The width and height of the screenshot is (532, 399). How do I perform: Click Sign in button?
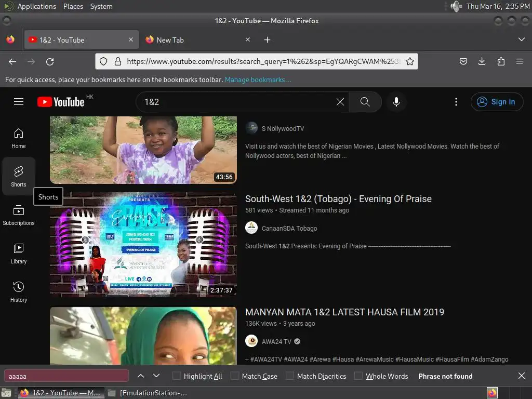[497, 102]
